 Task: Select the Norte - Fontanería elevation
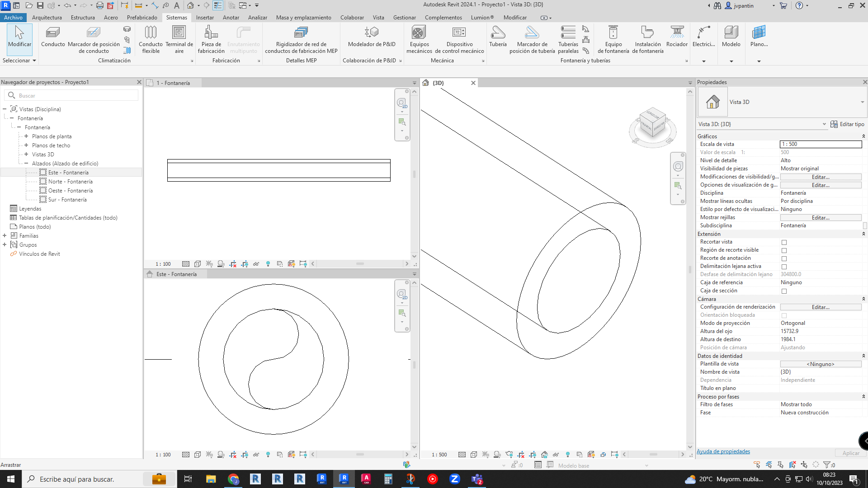click(x=70, y=182)
